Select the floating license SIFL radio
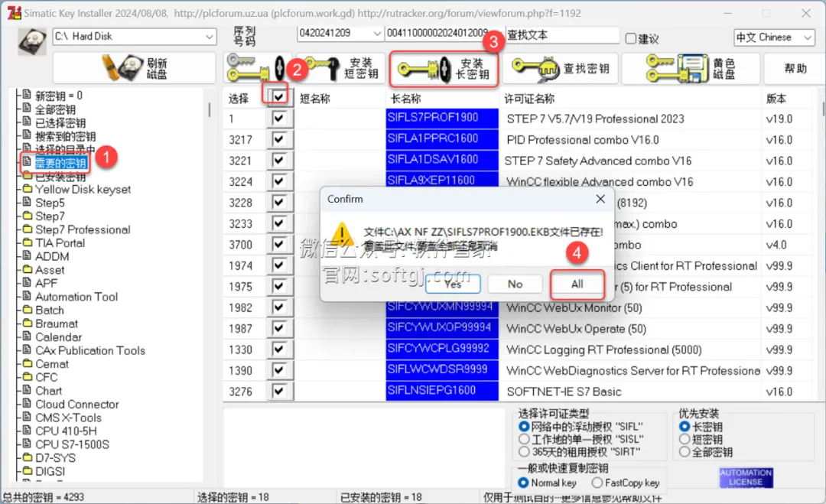826x504 pixels. [x=524, y=426]
